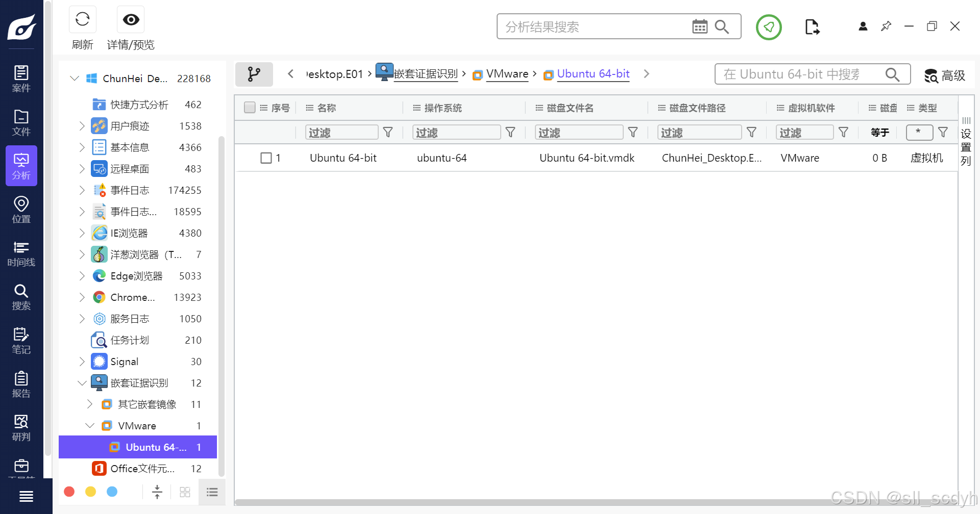980x514 pixels.
Task: Click the refresh (刷新) icon
Action: [83, 19]
